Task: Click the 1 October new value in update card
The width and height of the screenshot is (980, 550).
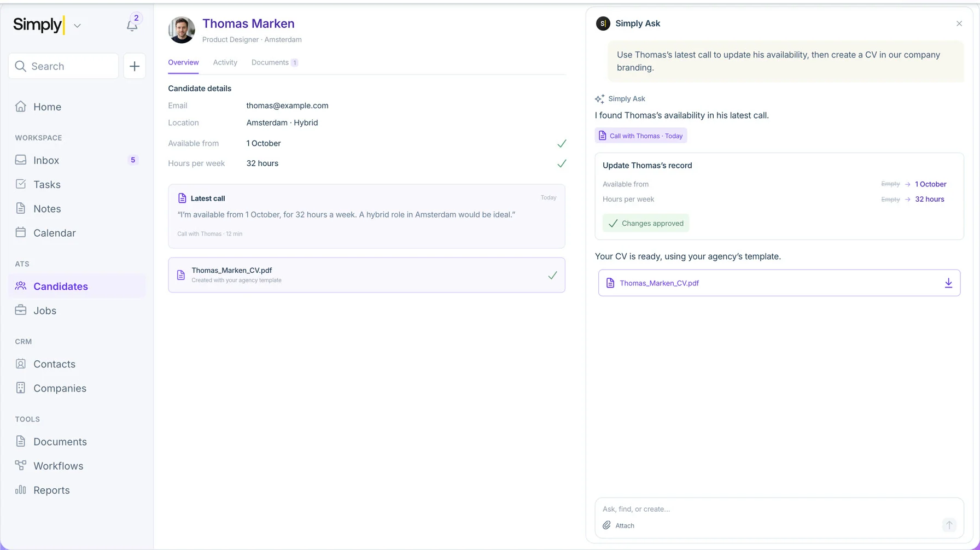Action: coord(931,184)
